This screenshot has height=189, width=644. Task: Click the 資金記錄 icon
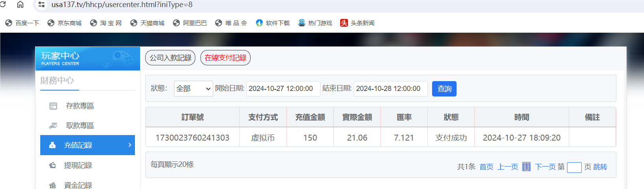pos(52,185)
